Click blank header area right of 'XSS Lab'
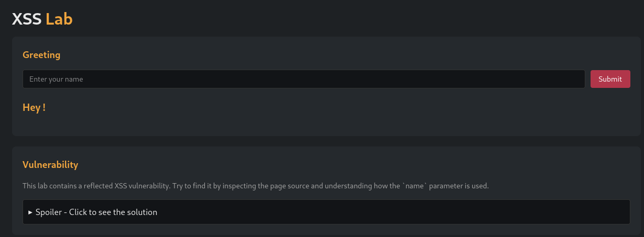Viewport: 644px width, 237px height. point(367,19)
